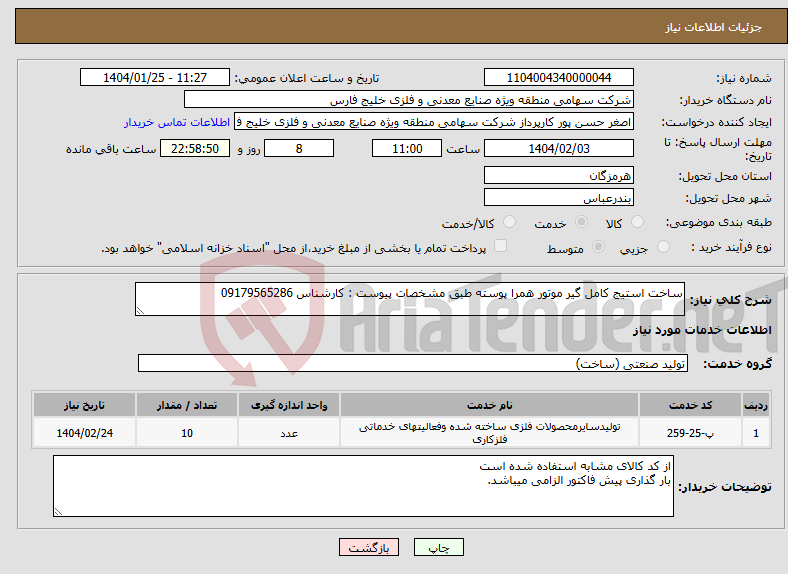The height and width of the screenshot is (574, 788).
Task: Click the response deadline date 1404/02/03
Action: pos(558,148)
